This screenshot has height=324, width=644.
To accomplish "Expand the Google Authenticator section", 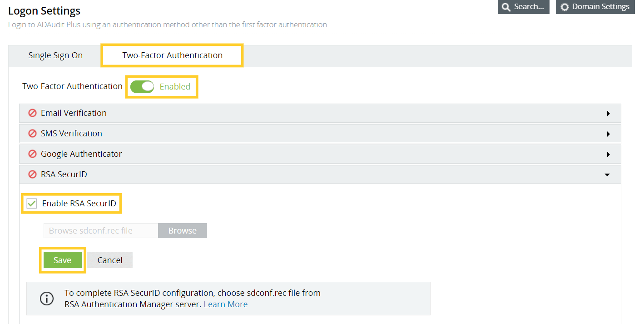I will pyautogui.click(x=609, y=154).
